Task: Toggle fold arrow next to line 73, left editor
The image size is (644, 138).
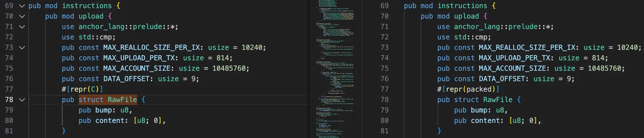Action: click(22, 48)
